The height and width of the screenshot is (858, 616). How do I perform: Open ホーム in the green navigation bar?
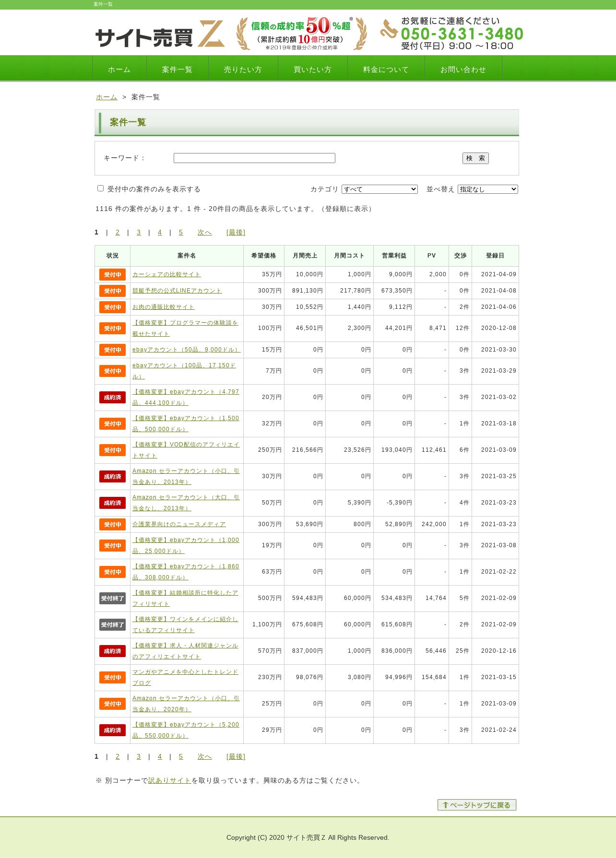[119, 69]
